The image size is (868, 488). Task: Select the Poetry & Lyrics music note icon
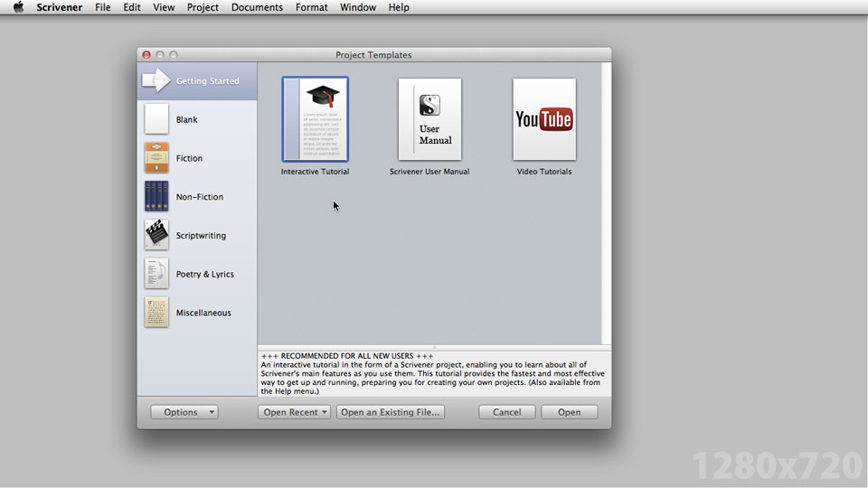click(156, 273)
